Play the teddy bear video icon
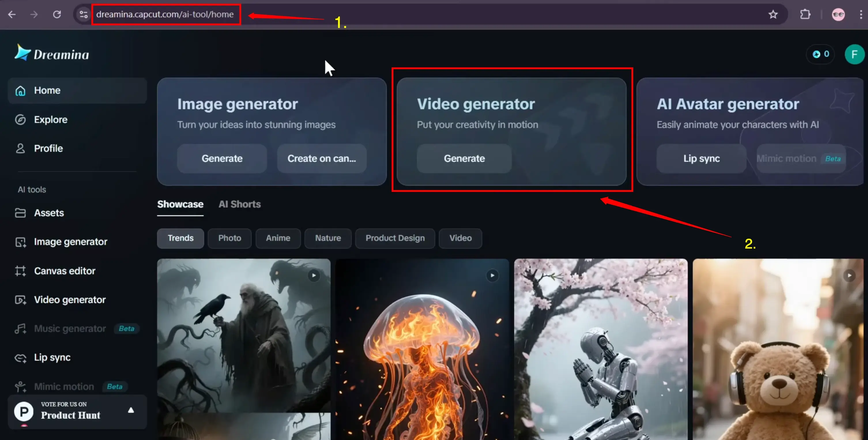The image size is (868, 440). coord(850,276)
